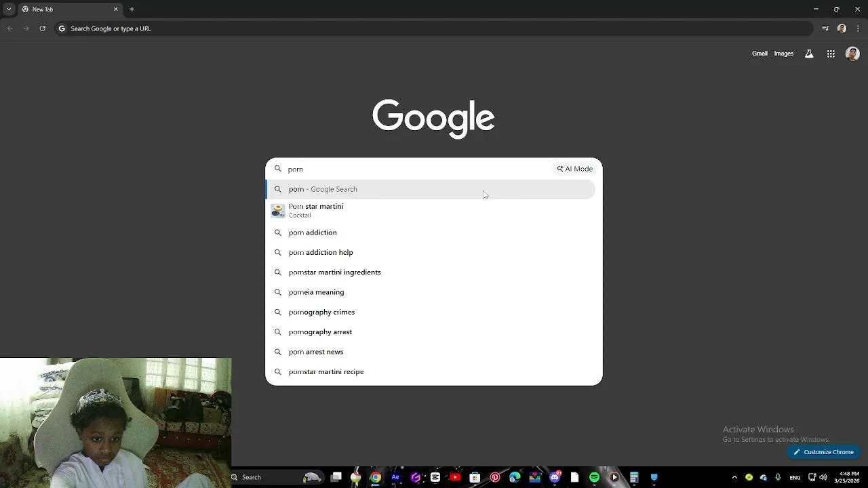Open Google Chrome from the taskbar
The height and width of the screenshot is (488, 868).
click(375, 477)
